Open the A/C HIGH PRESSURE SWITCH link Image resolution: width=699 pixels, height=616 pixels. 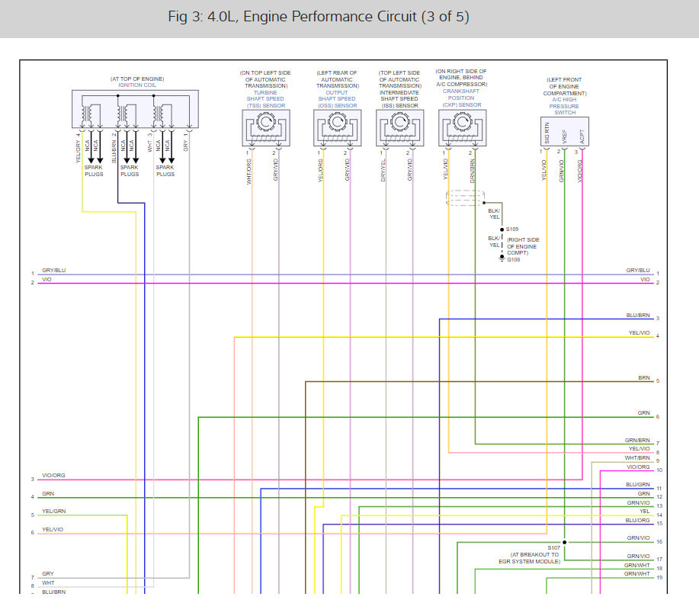click(x=564, y=106)
